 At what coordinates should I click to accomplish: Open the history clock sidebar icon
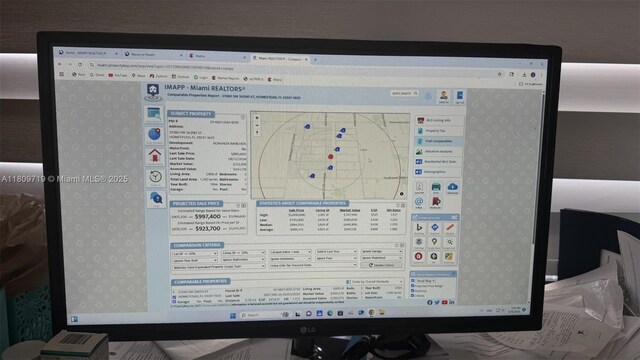(155, 178)
